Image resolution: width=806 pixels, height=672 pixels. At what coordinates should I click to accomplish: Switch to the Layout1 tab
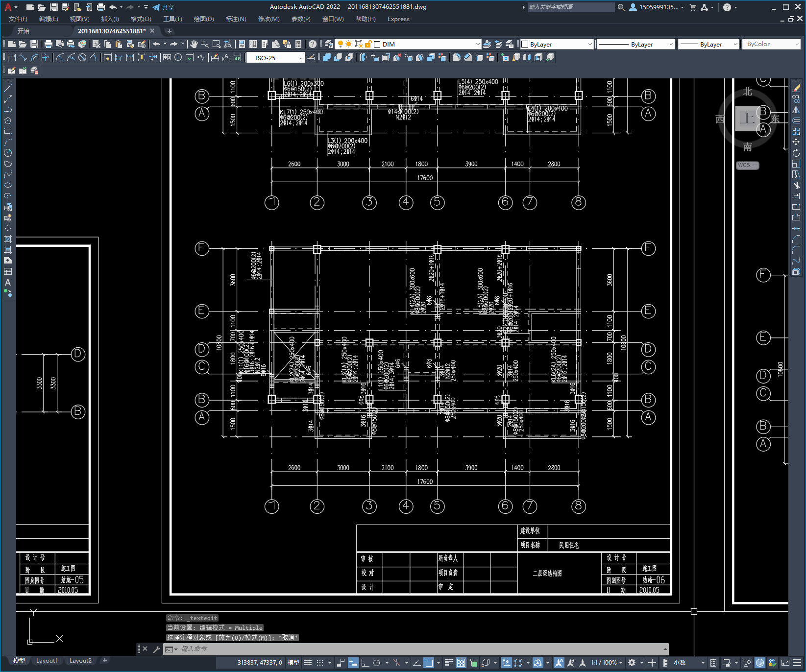(47, 661)
